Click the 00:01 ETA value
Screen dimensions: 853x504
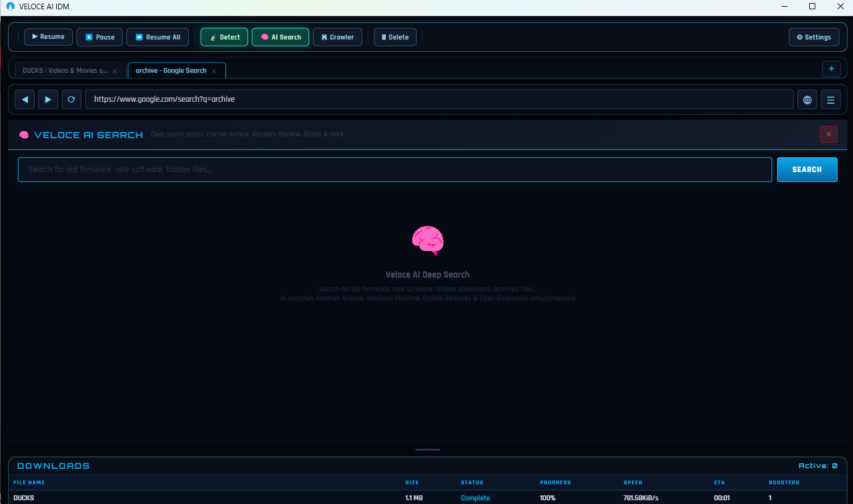tap(722, 498)
